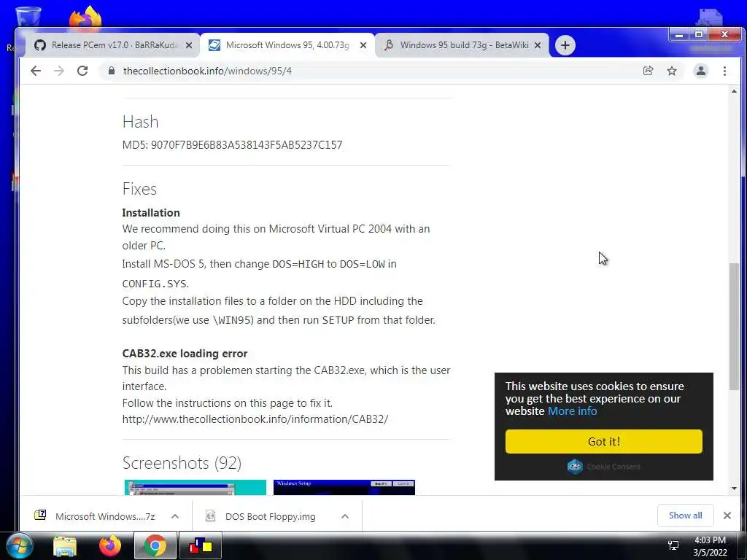Click the address bar URL
This screenshot has width=747, height=560.
coord(207,71)
